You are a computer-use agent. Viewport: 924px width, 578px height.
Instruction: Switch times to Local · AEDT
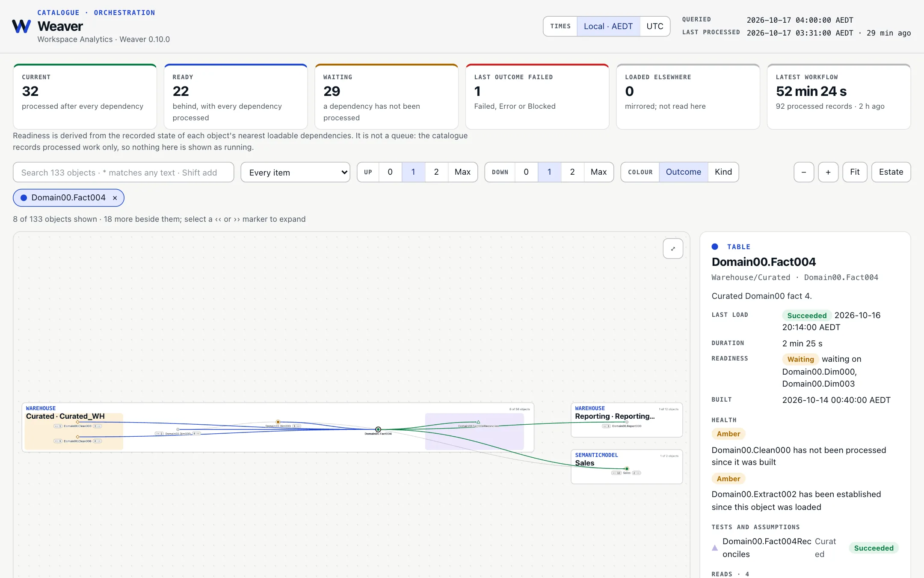click(608, 27)
